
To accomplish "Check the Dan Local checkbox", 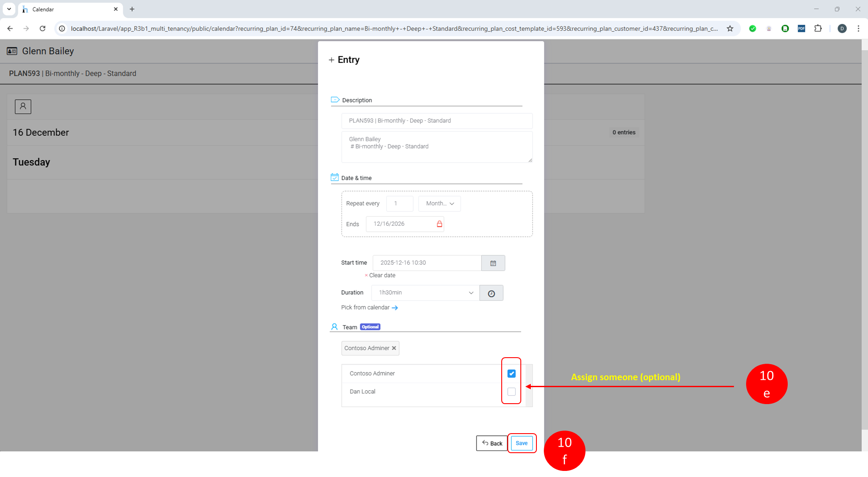I will click(x=511, y=391).
